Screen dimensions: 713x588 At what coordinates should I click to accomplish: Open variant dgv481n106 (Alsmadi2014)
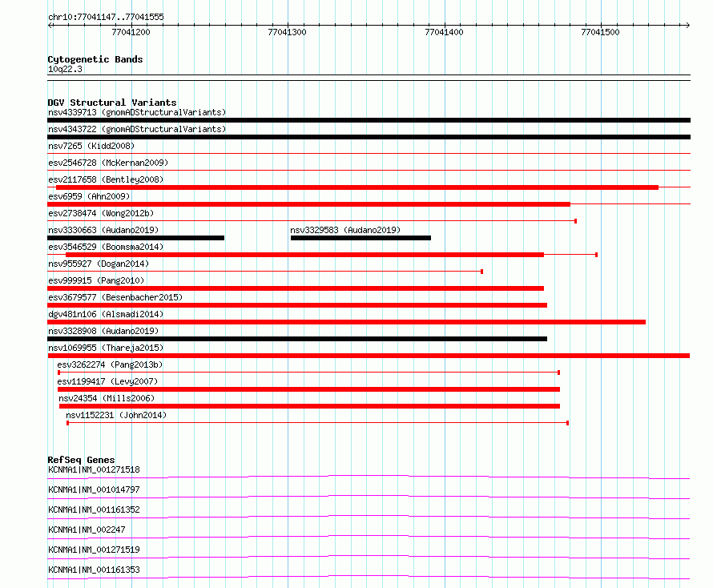tap(106, 314)
